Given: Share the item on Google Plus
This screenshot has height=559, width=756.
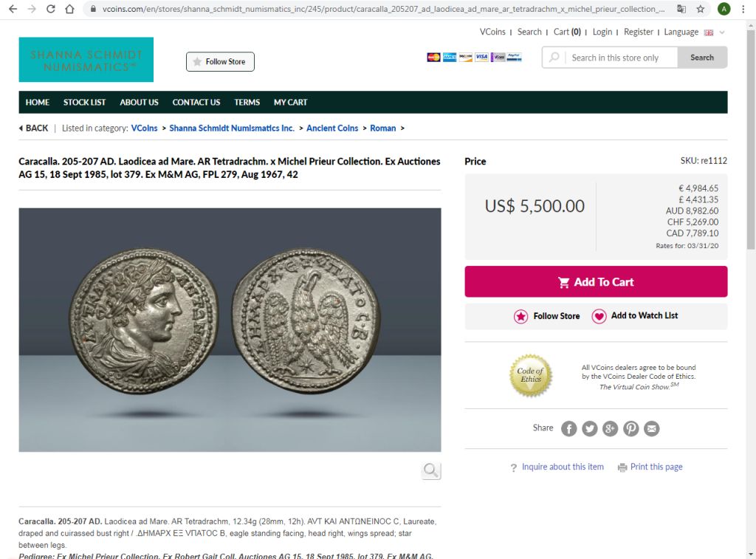Looking at the screenshot, I should pyautogui.click(x=610, y=428).
